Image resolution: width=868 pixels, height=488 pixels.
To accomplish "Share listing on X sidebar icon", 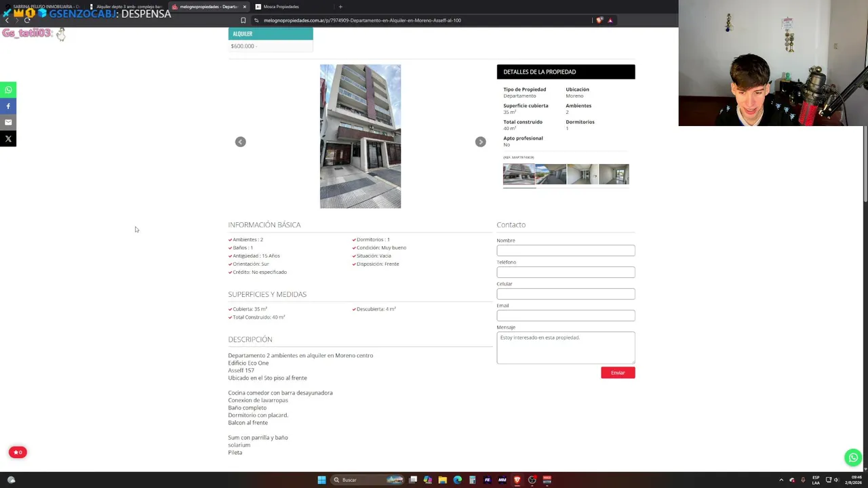I will pos(8,138).
